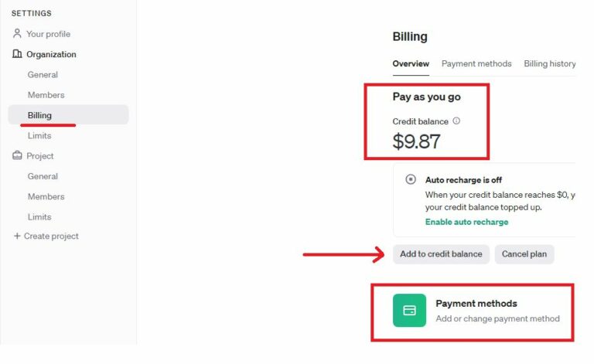Open Your profile settings
The image size is (594, 364).
[48, 34]
